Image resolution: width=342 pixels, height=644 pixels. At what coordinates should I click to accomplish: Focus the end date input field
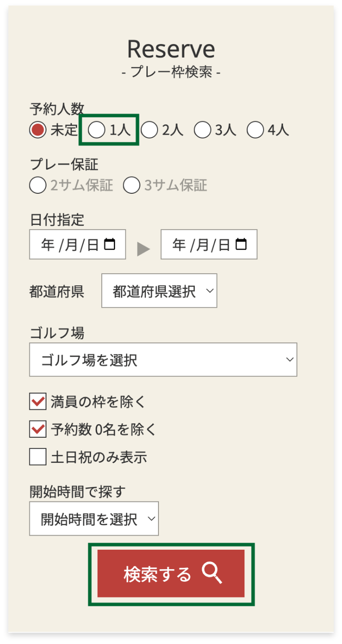(x=209, y=244)
